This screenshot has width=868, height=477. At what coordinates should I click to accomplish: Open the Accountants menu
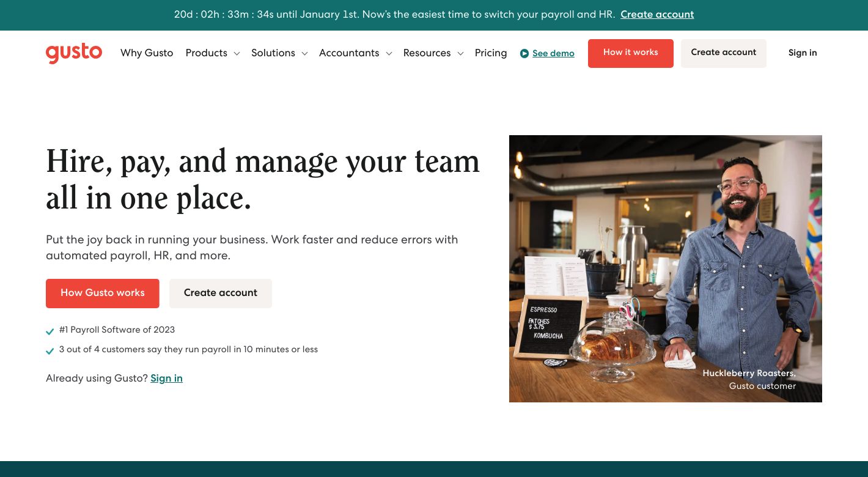tap(349, 53)
